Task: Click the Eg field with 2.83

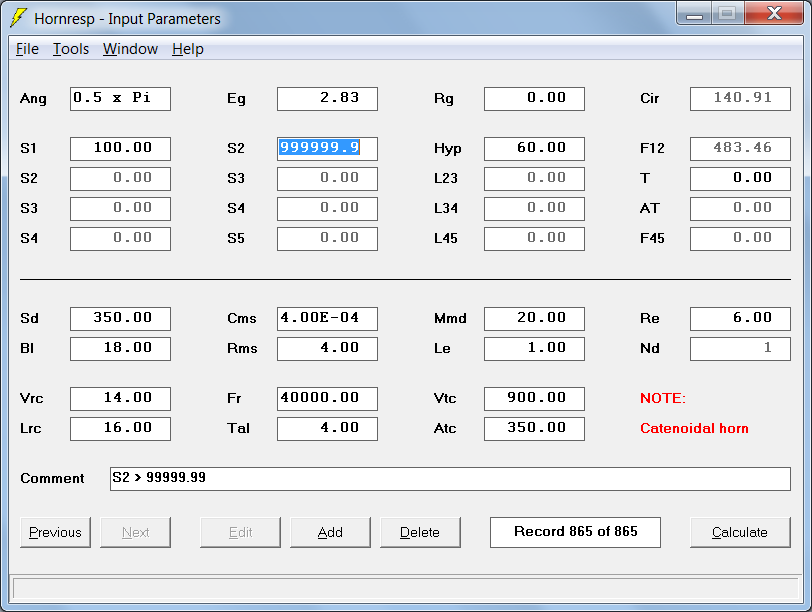Action: [x=327, y=99]
